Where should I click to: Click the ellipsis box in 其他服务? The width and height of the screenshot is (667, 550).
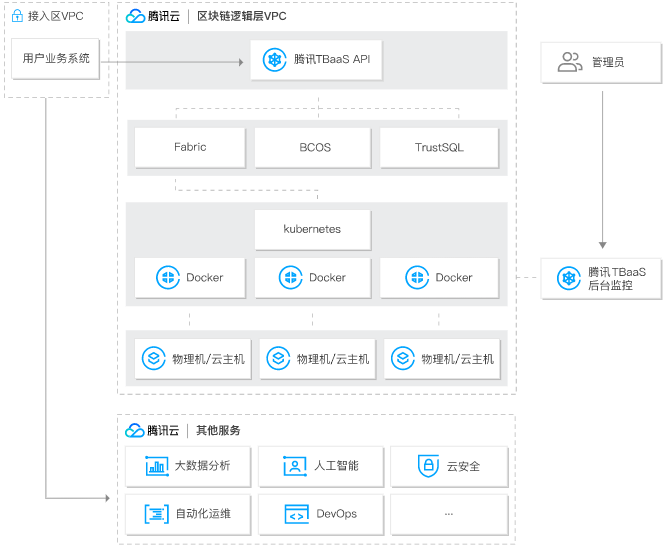click(449, 514)
